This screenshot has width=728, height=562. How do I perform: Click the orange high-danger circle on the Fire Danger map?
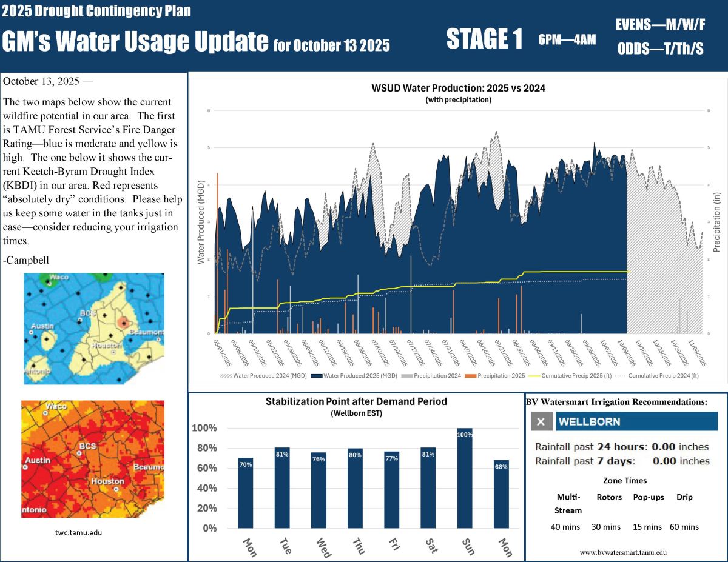pos(123,323)
